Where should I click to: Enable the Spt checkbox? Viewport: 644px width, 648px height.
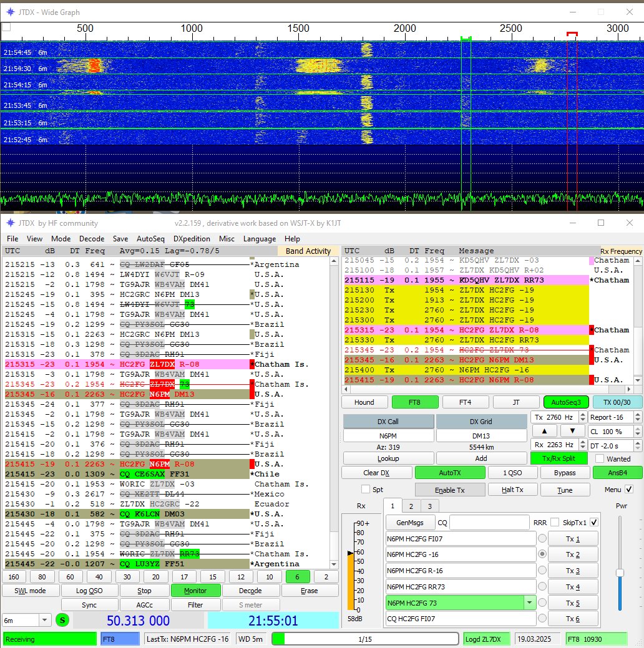[366, 490]
